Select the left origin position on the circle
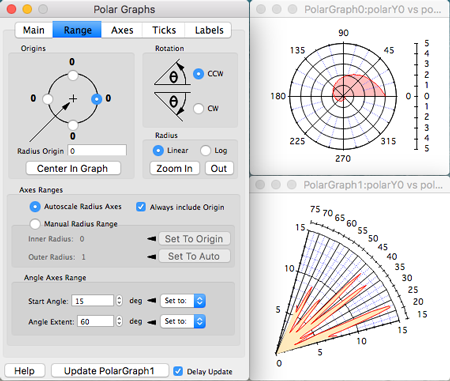This screenshot has width=450, height=381. click(x=48, y=99)
